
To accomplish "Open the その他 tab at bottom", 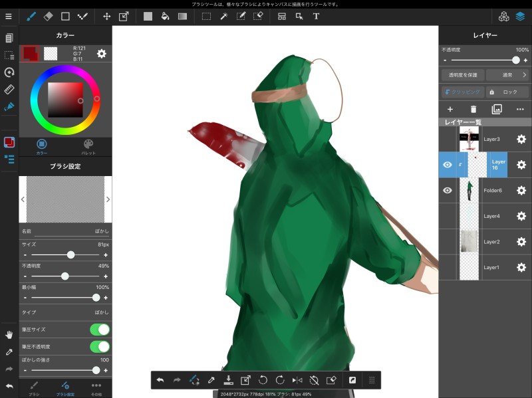I will click(x=96, y=388).
